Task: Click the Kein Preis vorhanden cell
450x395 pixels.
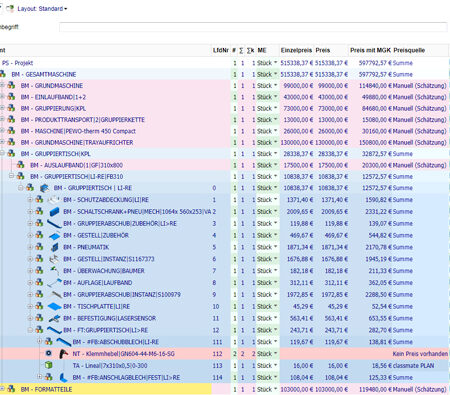Action: point(420,354)
